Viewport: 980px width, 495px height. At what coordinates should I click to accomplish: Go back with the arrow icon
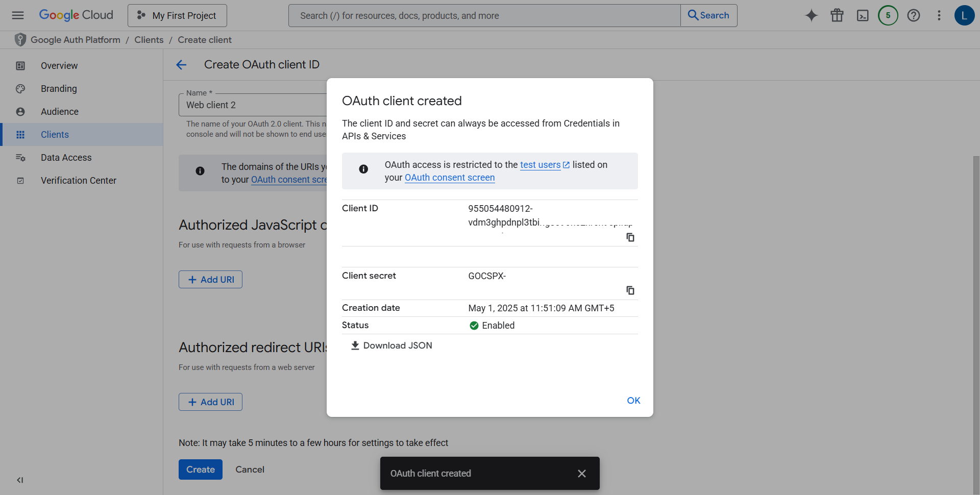tap(181, 65)
